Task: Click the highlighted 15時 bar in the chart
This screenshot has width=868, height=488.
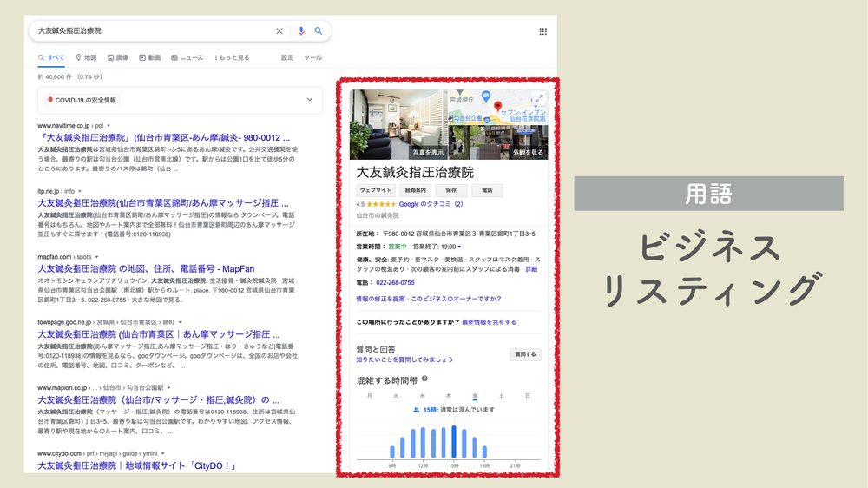Action: click(454, 442)
